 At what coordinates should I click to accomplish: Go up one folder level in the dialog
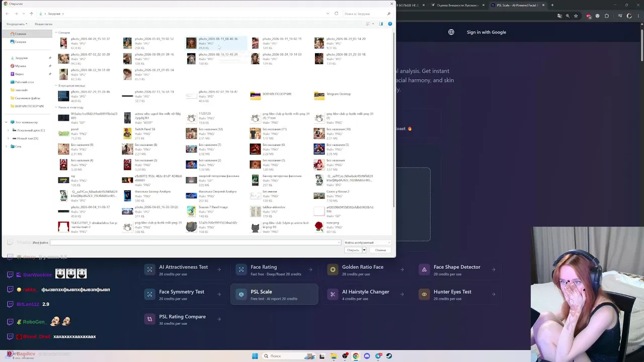(31, 14)
